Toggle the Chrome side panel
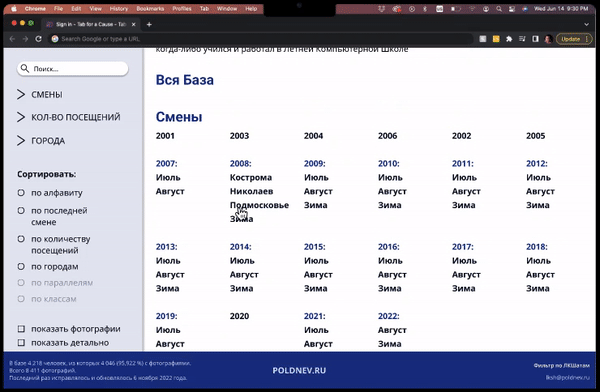The image size is (600, 392). point(535,39)
